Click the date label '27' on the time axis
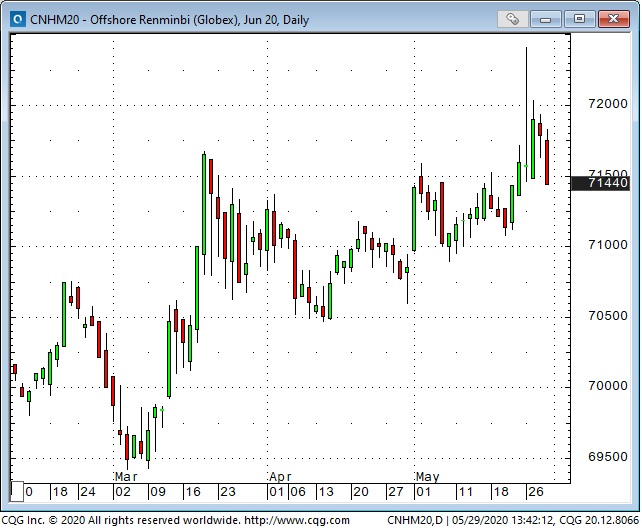 [396, 492]
